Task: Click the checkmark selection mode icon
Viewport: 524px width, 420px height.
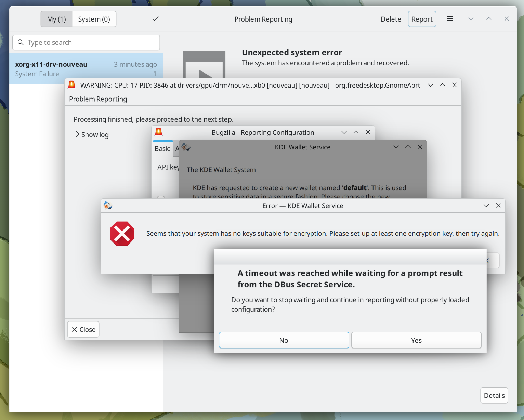Action: pyautogui.click(x=156, y=19)
